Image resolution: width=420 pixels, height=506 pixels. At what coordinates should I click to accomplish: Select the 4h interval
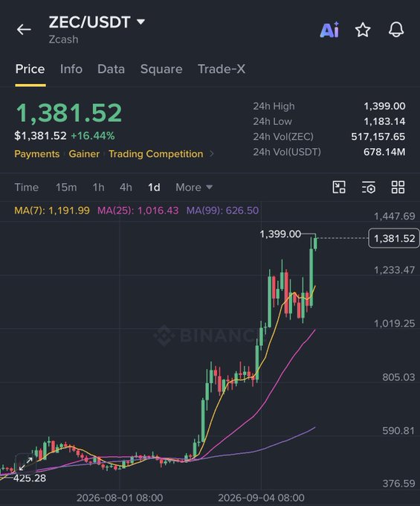click(x=126, y=188)
